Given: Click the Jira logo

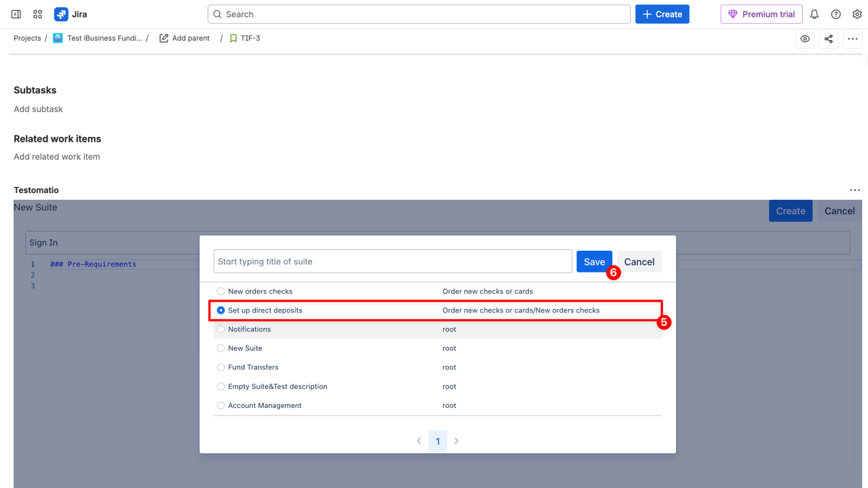Looking at the screenshot, I should point(71,14).
